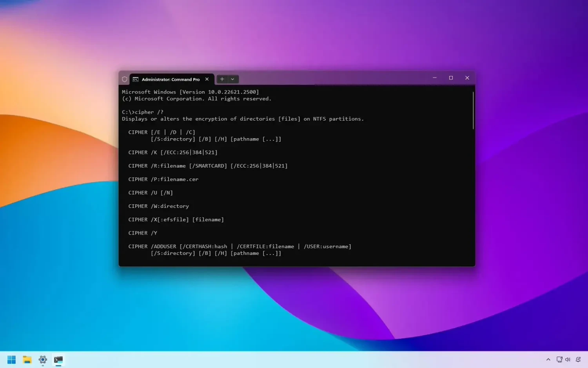Close the Administrator: Command Pro tab
This screenshot has height=368, width=588.
(207, 79)
